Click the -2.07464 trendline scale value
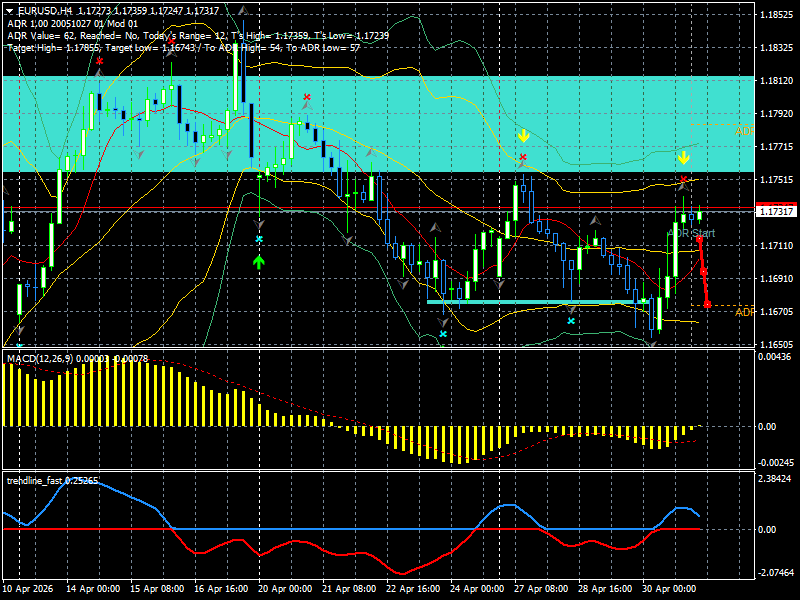The image size is (800, 600). pos(774,572)
